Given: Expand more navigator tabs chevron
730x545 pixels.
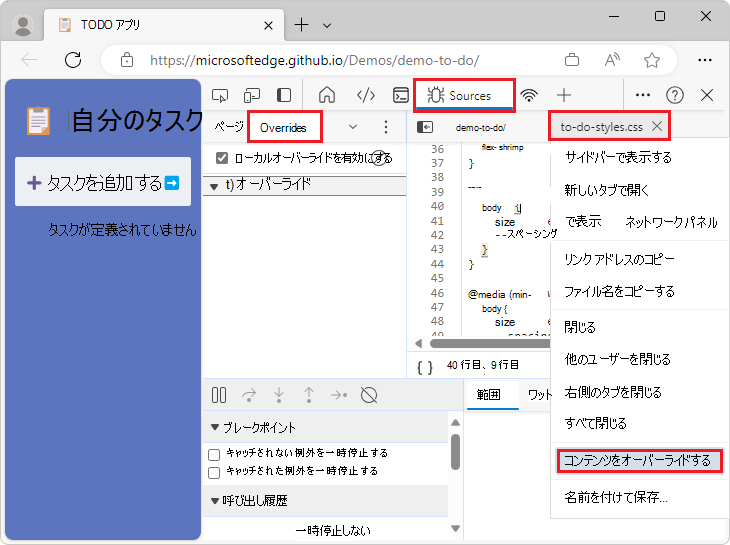Looking at the screenshot, I should [x=353, y=127].
